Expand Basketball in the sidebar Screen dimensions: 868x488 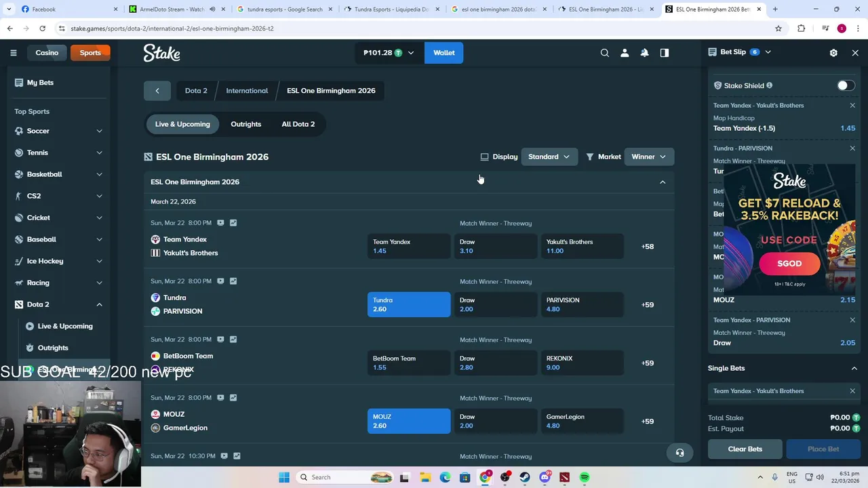click(x=99, y=174)
